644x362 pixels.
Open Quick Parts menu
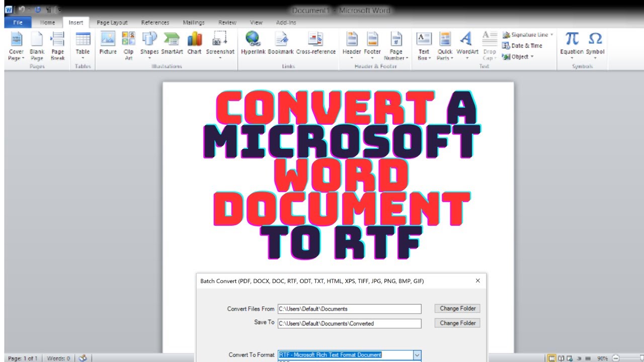click(445, 45)
